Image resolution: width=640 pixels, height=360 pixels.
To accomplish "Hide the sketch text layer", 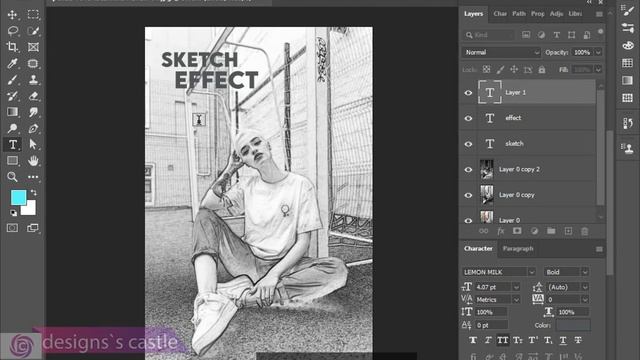I will [x=468, y=144].
